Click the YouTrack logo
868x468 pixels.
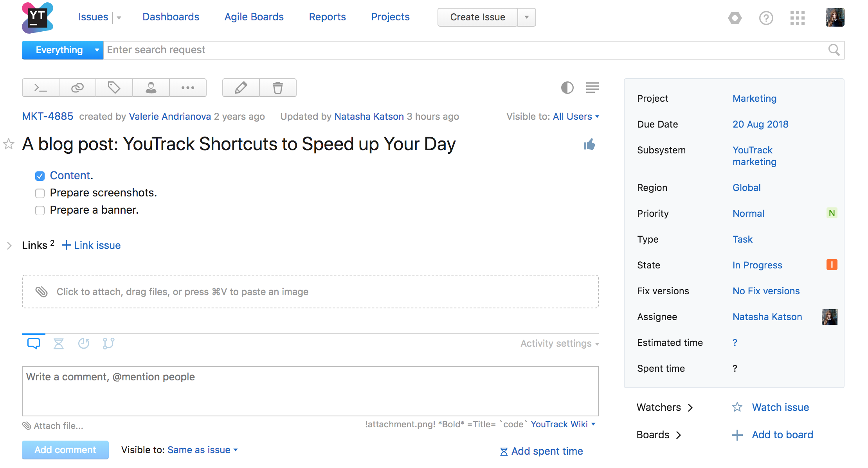[38, 18]
